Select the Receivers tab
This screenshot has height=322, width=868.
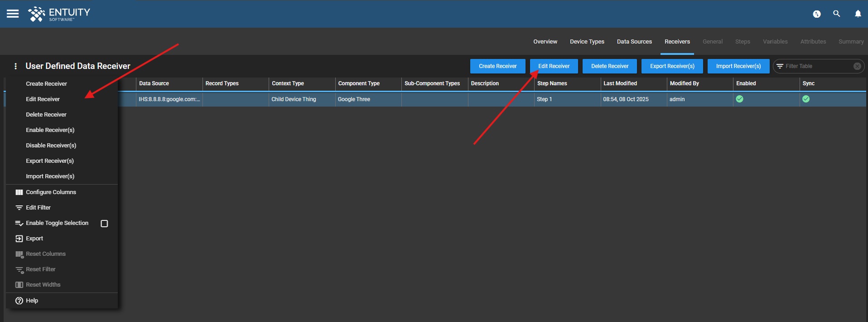(x=677, y=42)
